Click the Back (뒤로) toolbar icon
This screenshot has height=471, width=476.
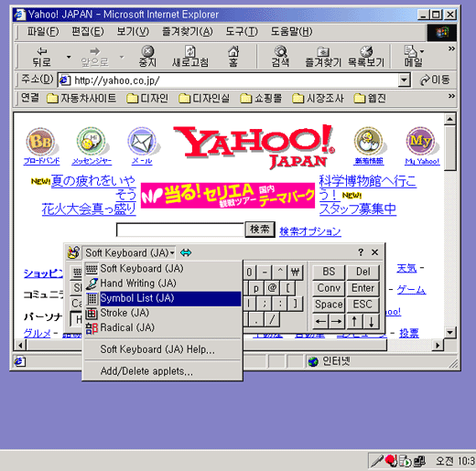click(41, 51)
